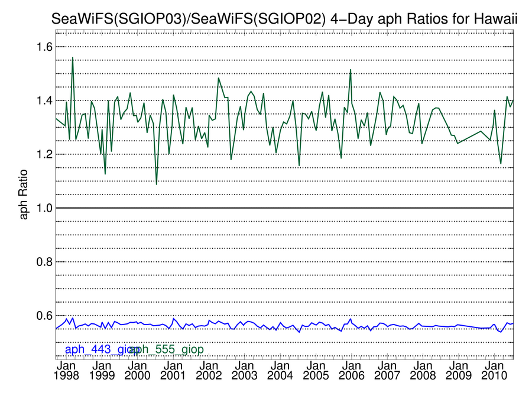Click the Jan 2009 x-axis label
Viewport: 532px width, 399px height.
[x=458, y=371]
